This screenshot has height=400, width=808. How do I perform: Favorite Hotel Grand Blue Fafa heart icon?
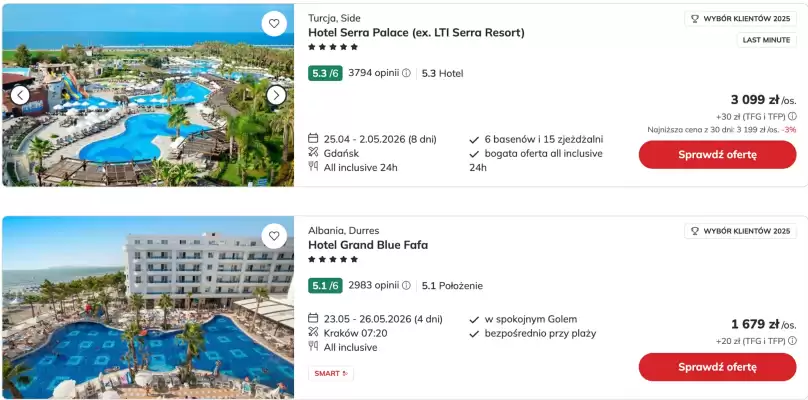(273, 236)
